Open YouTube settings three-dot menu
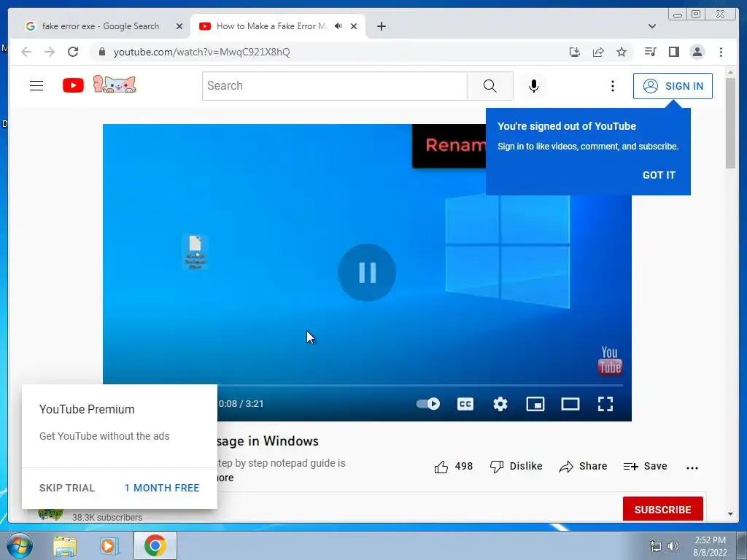 pos(613,86)
